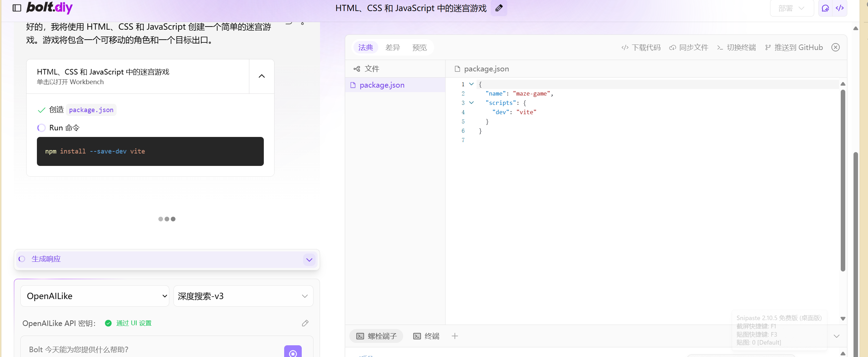The image size is (868, 357).
Task: Click the edit pencil next to OpenAILike API 密钥
Action: 305,323
